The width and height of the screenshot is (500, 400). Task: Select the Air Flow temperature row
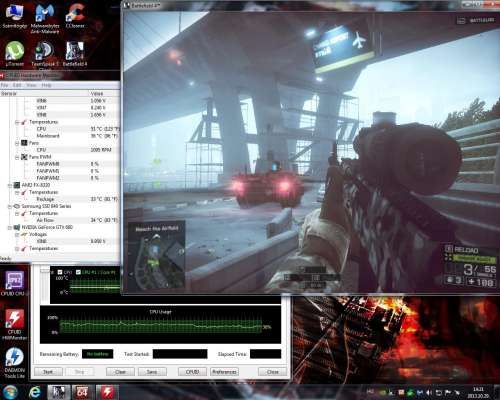click(60, 220)
